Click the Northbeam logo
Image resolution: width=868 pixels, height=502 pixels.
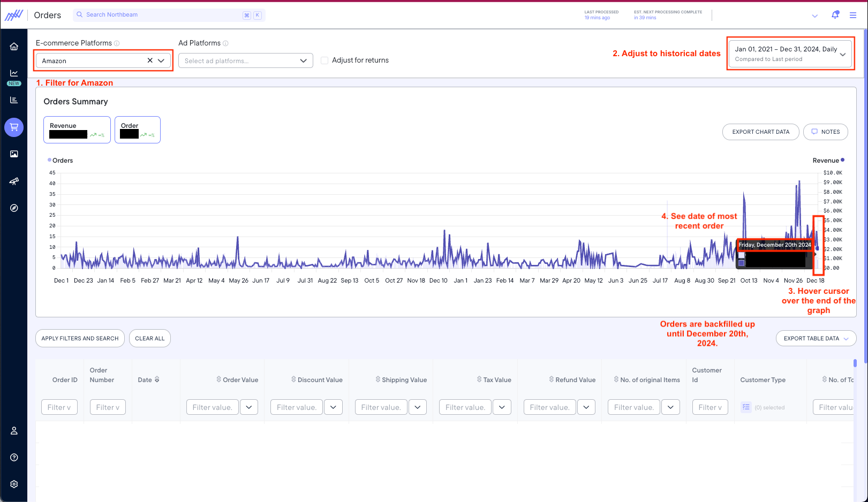(x=14, y=15)
